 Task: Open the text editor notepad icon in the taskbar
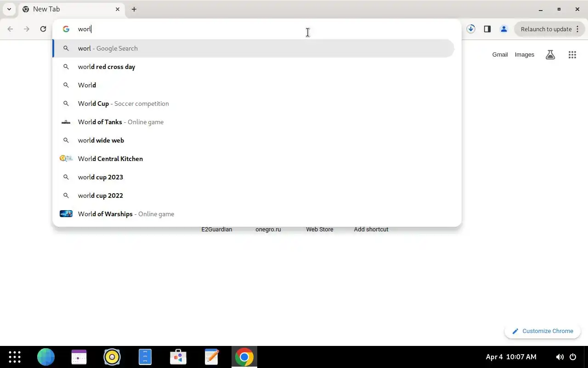pyautogui.click(x=211, y=357)
